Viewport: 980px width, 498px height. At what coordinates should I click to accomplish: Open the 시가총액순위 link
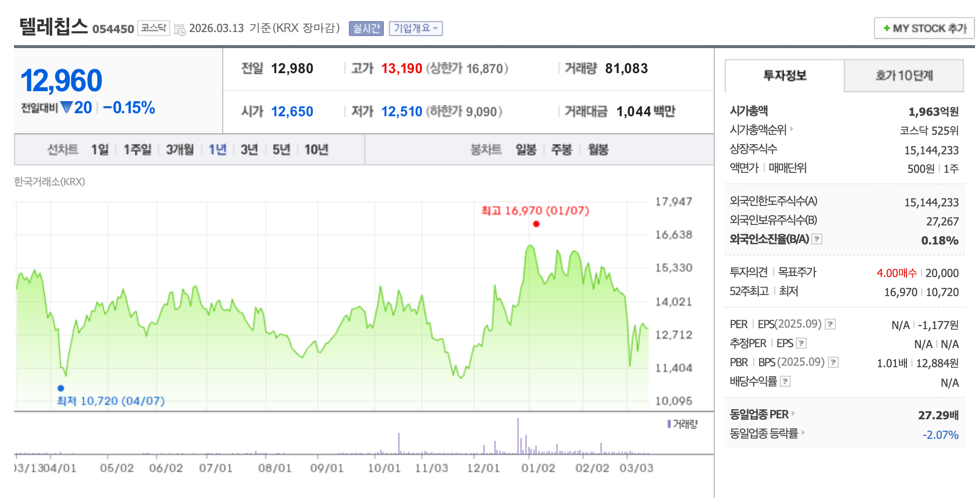(x=758, y=130)
